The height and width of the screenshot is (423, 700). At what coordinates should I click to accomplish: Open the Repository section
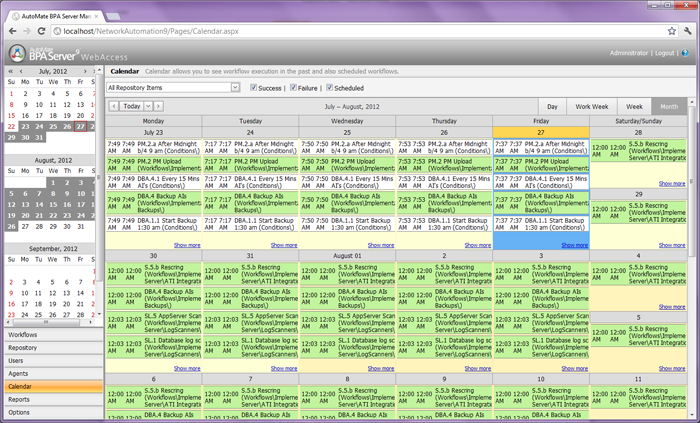pyautogui.click(x=54, y=348)
